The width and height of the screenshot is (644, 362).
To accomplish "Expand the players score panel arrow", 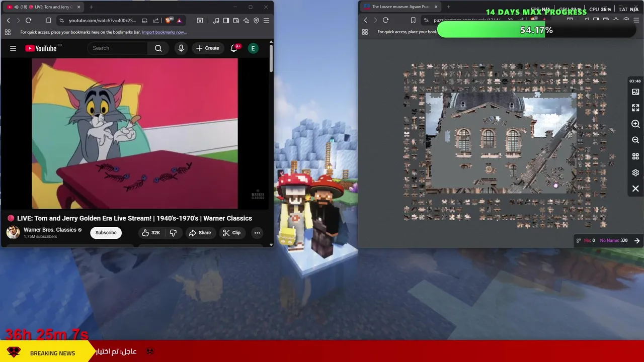I will click(637, 241).
